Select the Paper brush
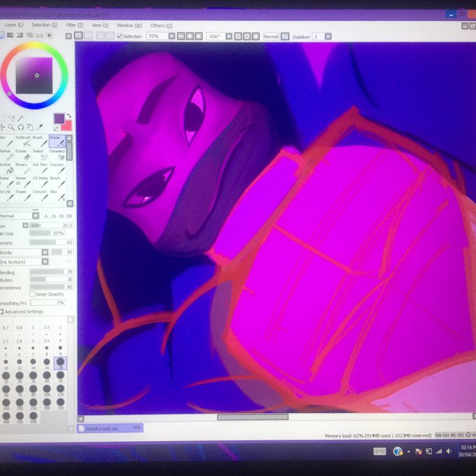Screen dimensions: 476x476 click(23, 195)
